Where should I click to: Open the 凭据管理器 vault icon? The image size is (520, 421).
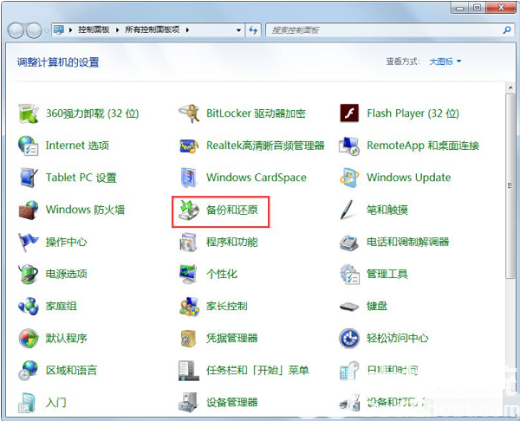[189, 338]
